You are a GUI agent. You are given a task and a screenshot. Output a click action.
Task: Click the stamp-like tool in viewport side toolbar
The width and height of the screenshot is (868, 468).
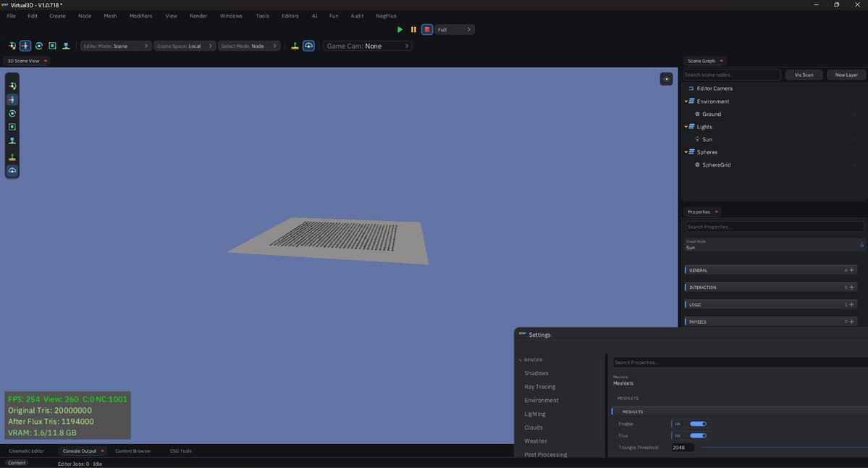(12, 141)
